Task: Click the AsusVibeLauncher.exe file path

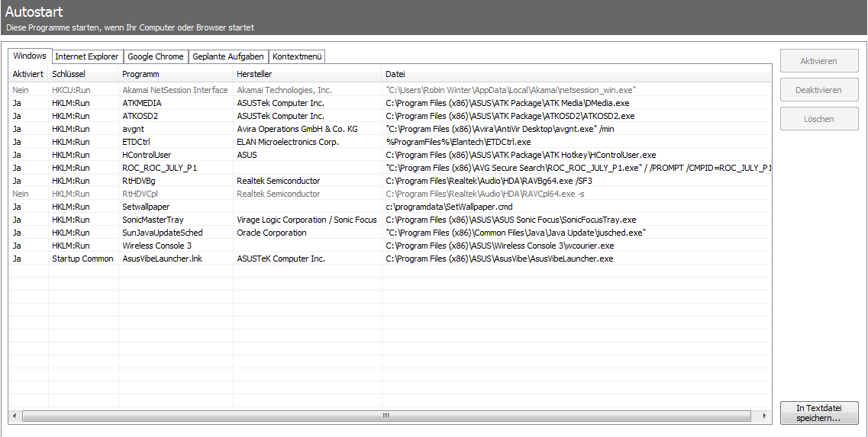Action: pyautogui.click(x=499, y=259)
